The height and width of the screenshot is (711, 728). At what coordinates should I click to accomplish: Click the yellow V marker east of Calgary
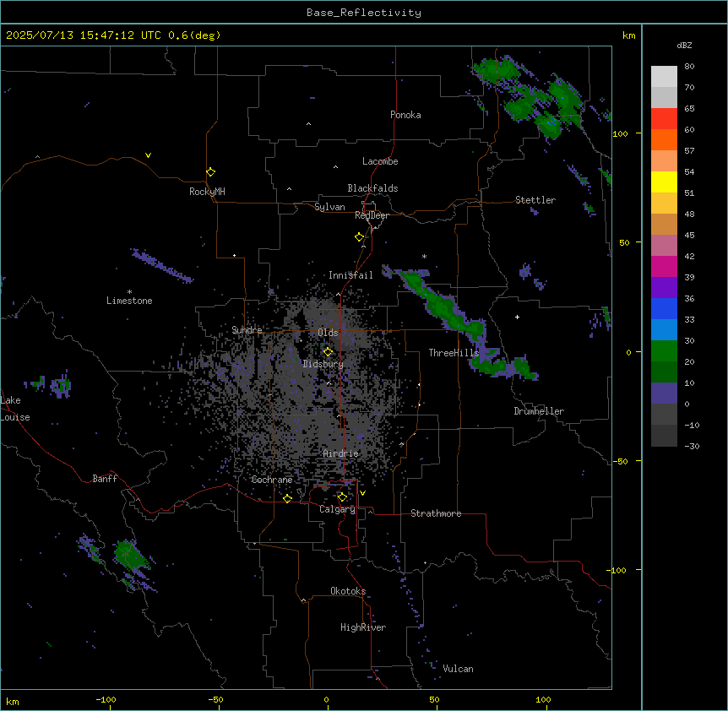(x=362, y=493)
